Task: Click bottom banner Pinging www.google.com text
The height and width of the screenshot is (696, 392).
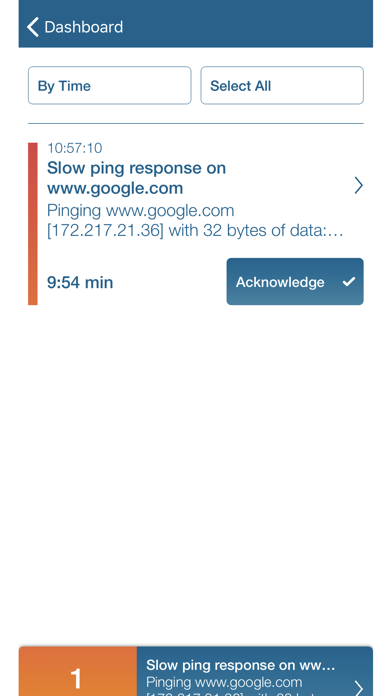Action: (224, 682)
